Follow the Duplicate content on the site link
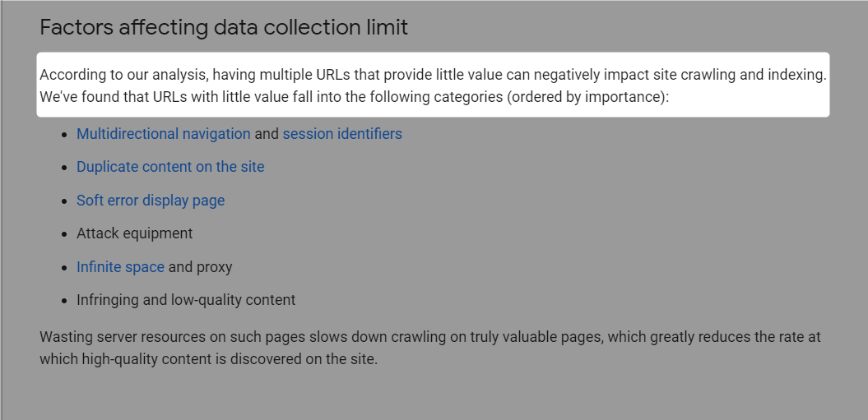 (x=170, y=167)
